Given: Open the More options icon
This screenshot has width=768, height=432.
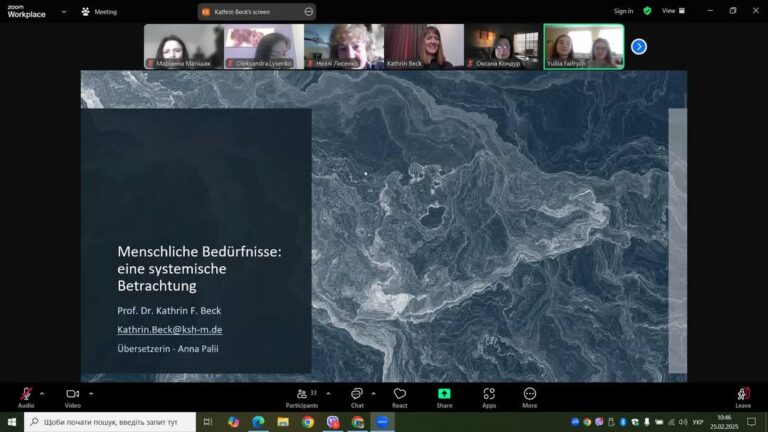Looking at the screenshot, I should tap(529, 394).
